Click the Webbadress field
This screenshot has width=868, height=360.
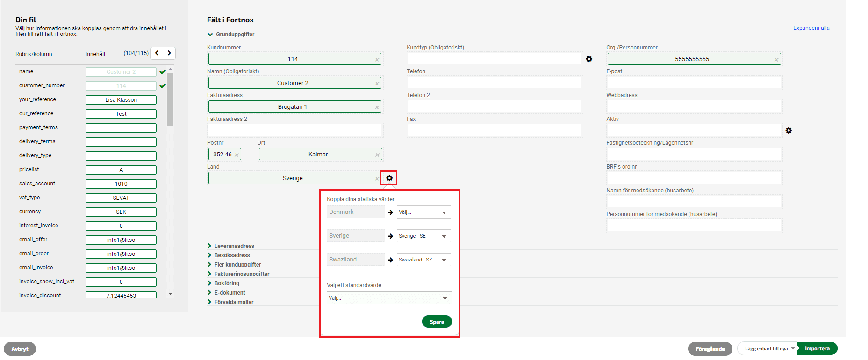(x=694, y=106)
